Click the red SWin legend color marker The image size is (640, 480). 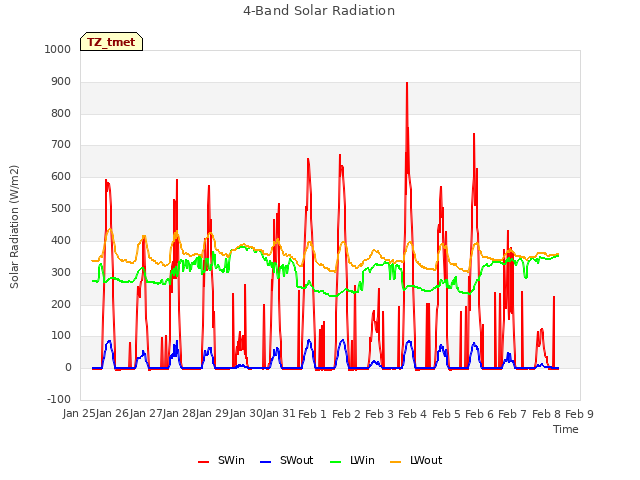pos(203,462)
